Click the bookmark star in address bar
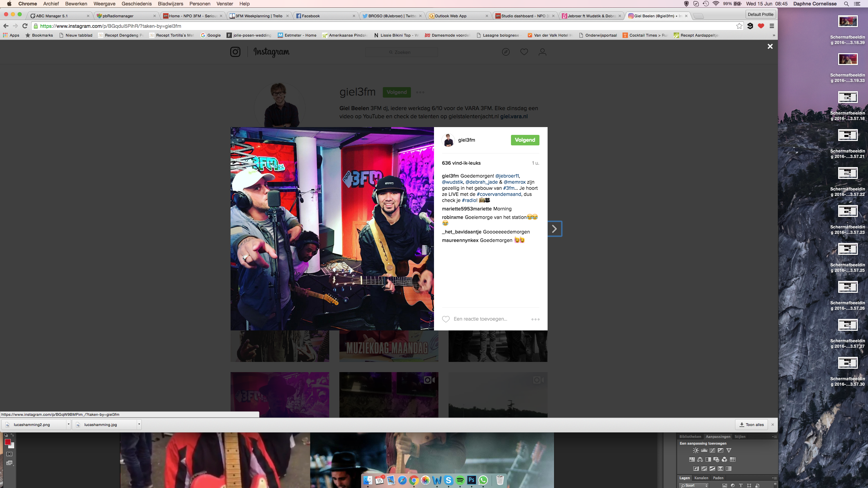Viewport: 868px width, 488px height. click(x=739, y=26)
